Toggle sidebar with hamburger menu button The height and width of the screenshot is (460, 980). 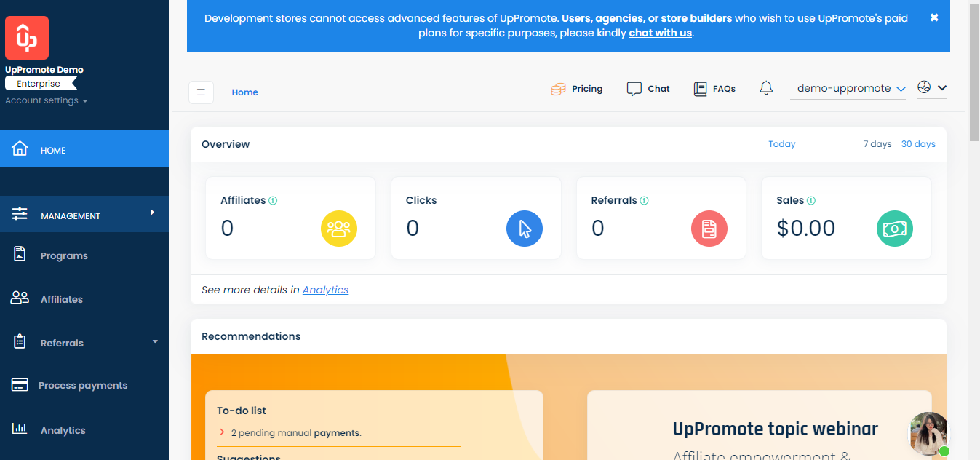pyautogui.click(x=201, y=92)
